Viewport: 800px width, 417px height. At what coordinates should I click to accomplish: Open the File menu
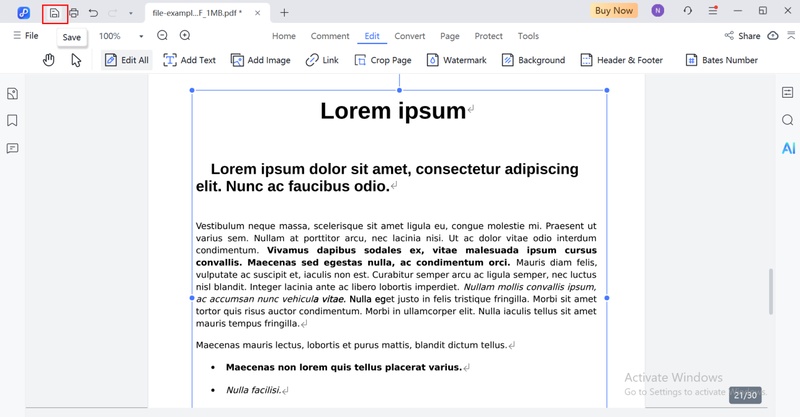pyautogui.click(x=26, y=36)
